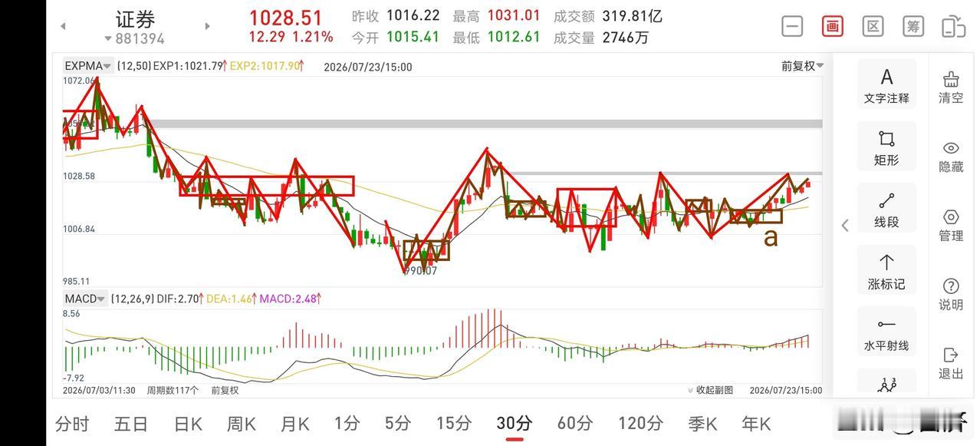Tap the DIF:2.70 value

[x=179, y=299]
